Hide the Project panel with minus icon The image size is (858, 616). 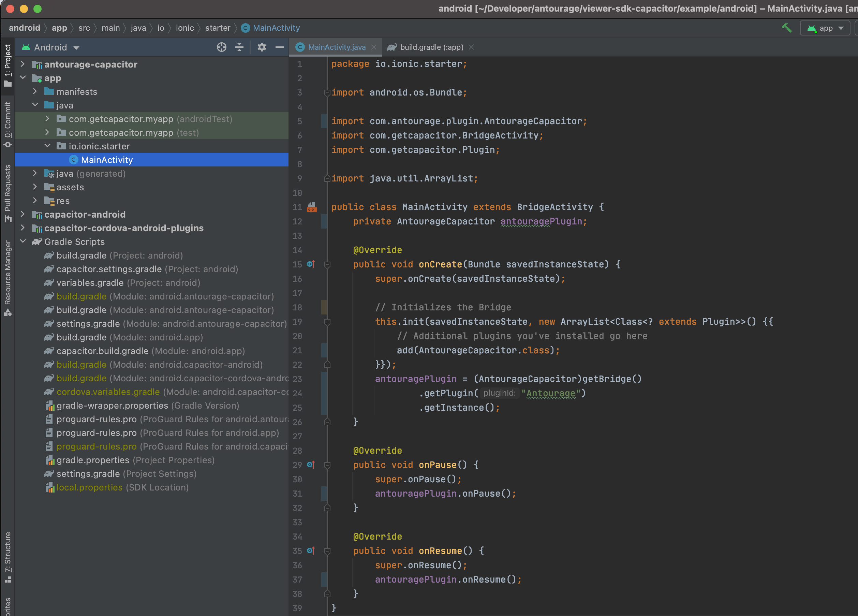point(280,47)
